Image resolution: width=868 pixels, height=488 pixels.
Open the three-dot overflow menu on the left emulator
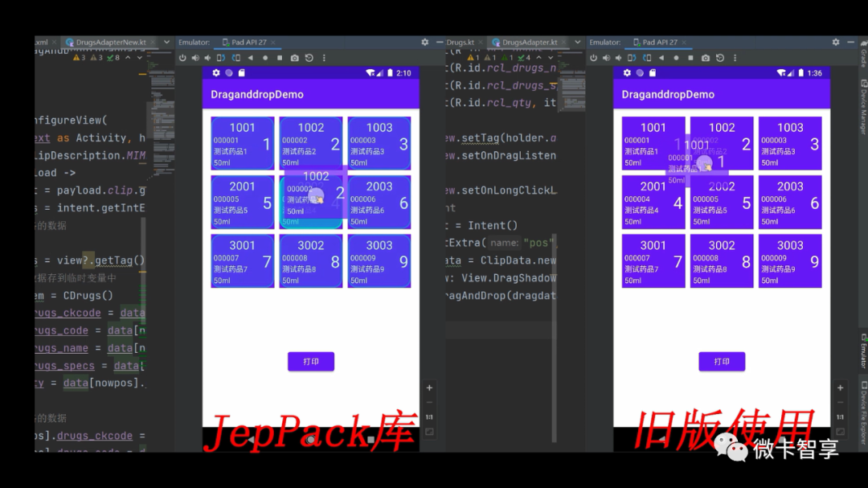(x=325, y=57)
